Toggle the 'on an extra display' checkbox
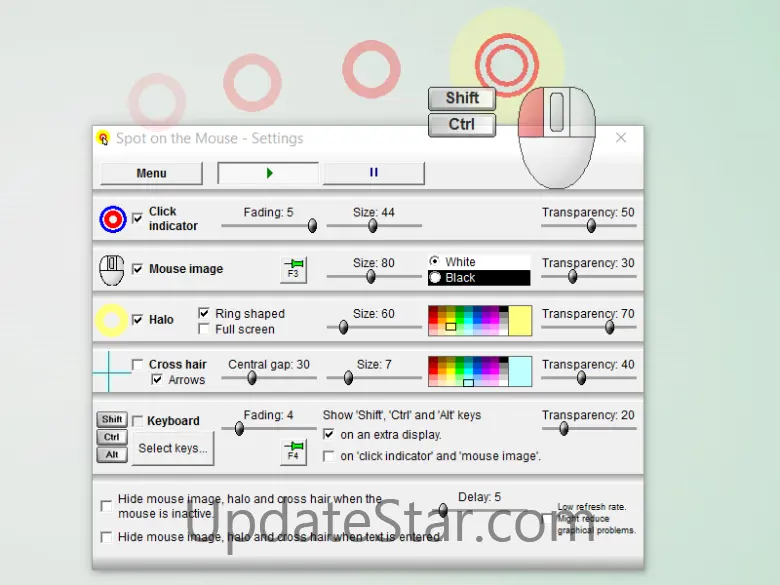Viewport: 780px width, 585px height. coord(328,434)
